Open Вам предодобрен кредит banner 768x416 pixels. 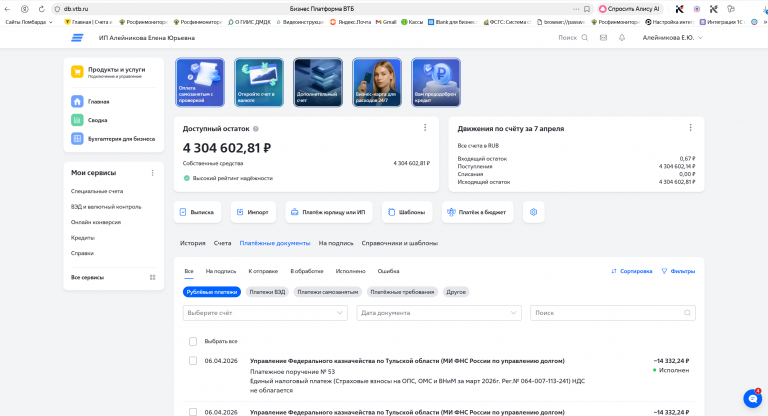436,82
